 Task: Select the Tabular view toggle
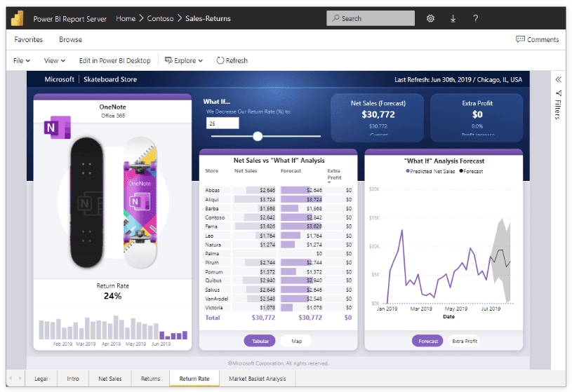260,341
